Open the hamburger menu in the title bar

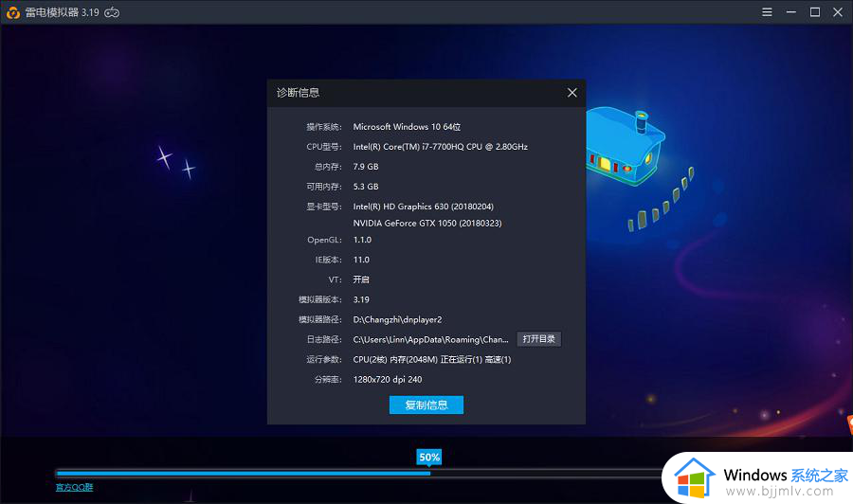(767, 12)
